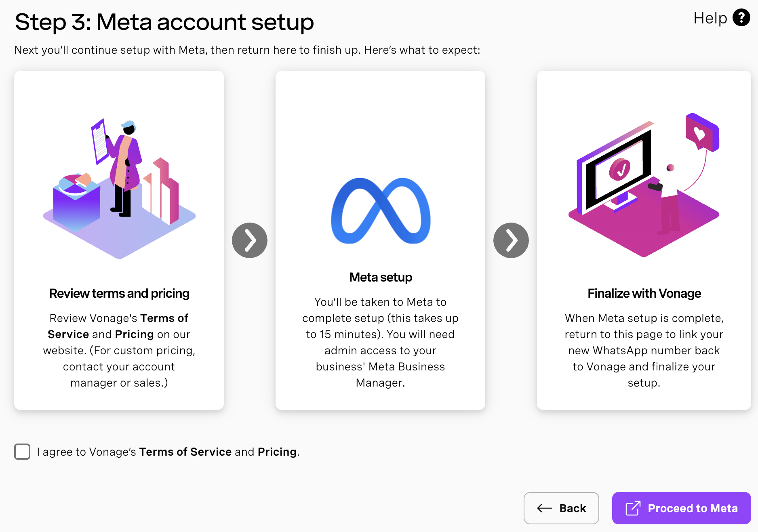Click the Meta setup card heading
758x532 pixels.
click(x=380, y=278)
